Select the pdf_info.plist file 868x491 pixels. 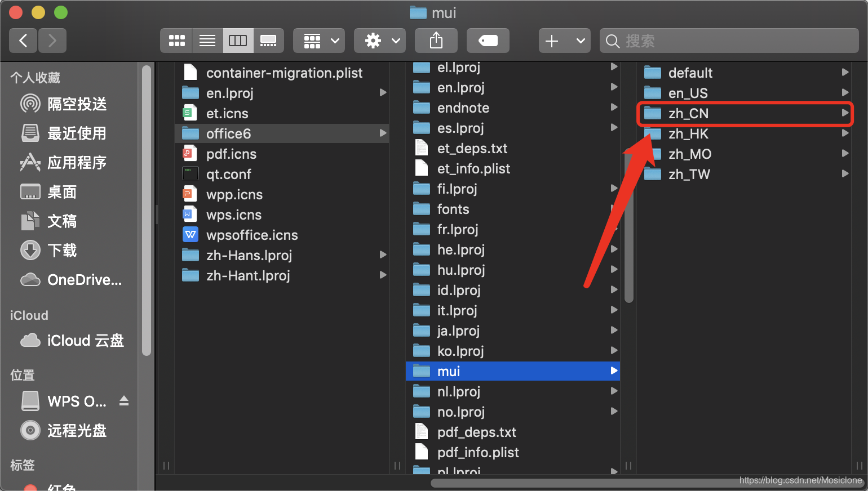pyautogui.click(x=513, y=452)
